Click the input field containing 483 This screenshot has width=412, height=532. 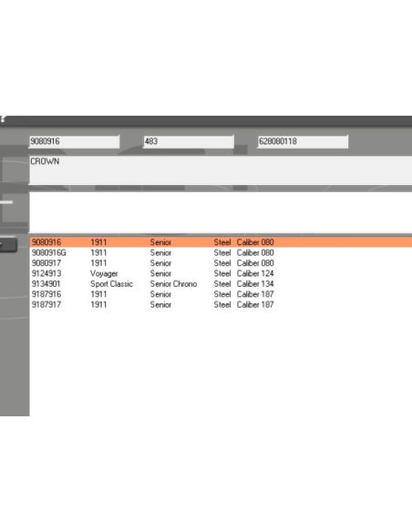[x=189, y=141]
